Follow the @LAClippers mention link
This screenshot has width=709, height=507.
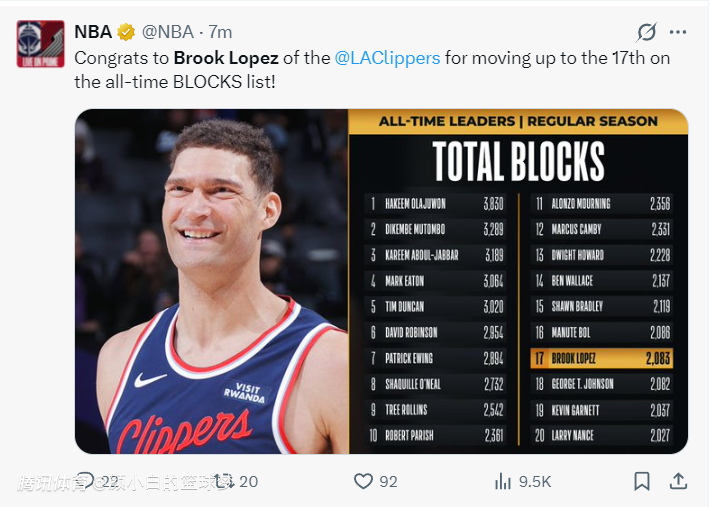click(x=387, y=58)
